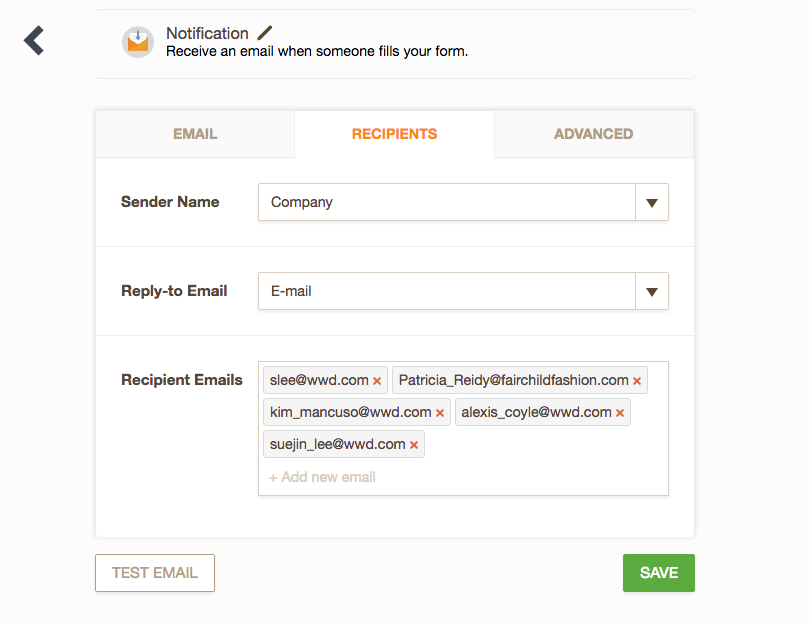
Task: Edit notification name with pencil icon
Action: [x=264, y=33]
